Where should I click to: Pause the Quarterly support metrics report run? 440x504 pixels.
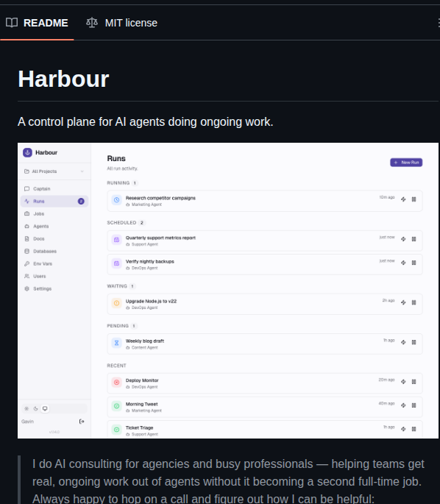[414, 239]
